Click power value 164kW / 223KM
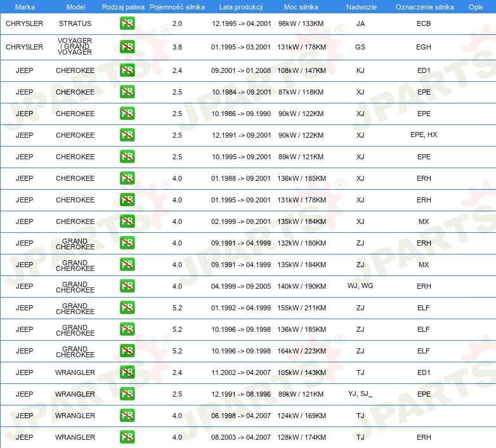496x448 pixels. (x=301, y=351)
